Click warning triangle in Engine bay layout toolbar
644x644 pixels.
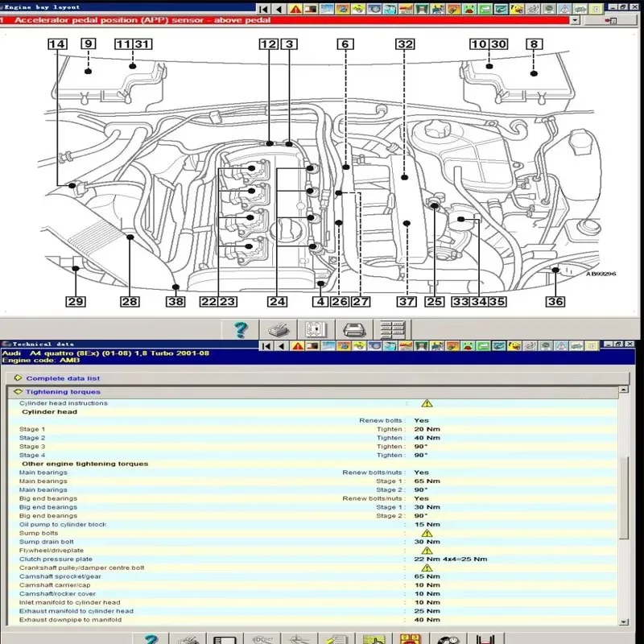(296, 9)
